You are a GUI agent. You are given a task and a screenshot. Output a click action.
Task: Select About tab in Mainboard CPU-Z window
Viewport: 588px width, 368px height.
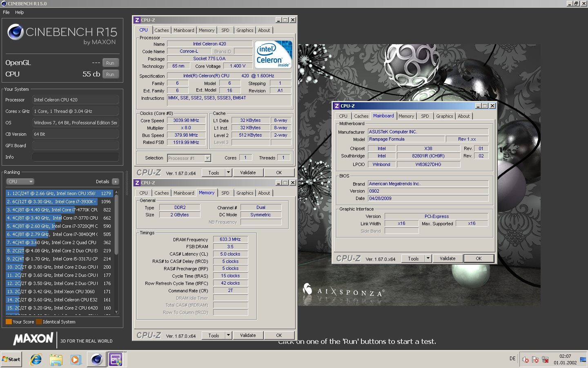coord(464,116)
